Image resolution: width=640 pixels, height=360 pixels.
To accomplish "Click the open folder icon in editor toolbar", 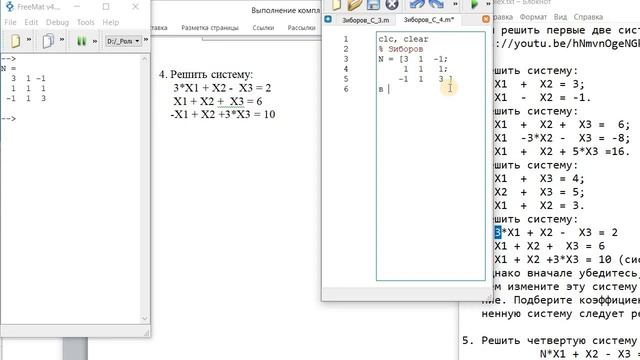I will pos(354,4).
